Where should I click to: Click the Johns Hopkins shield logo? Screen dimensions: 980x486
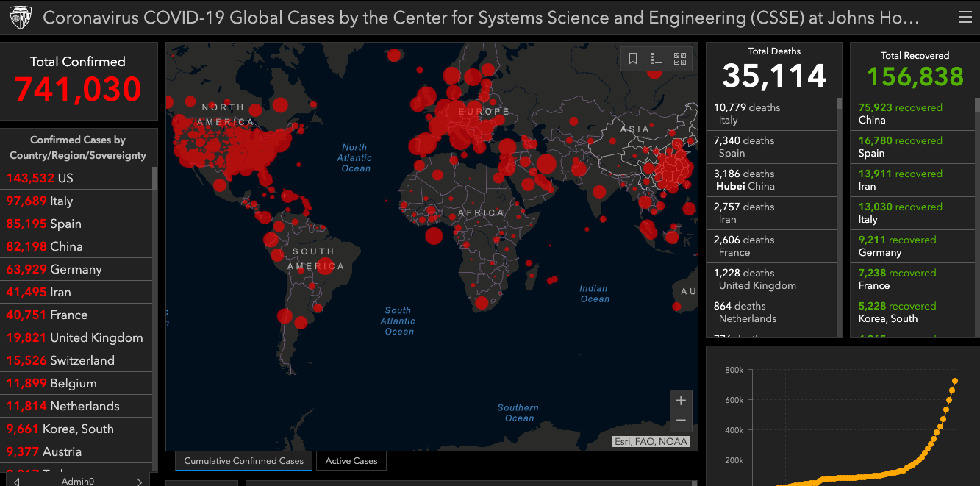coord(21,18)
